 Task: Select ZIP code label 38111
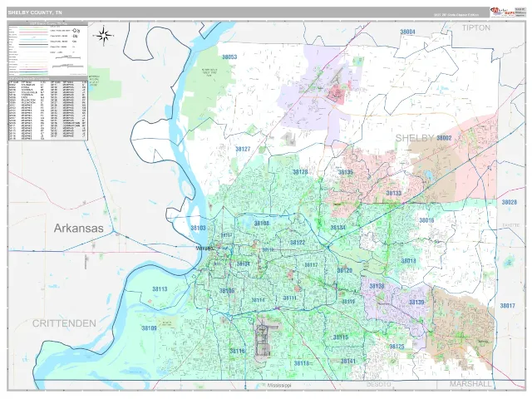(x=290, y=298)
